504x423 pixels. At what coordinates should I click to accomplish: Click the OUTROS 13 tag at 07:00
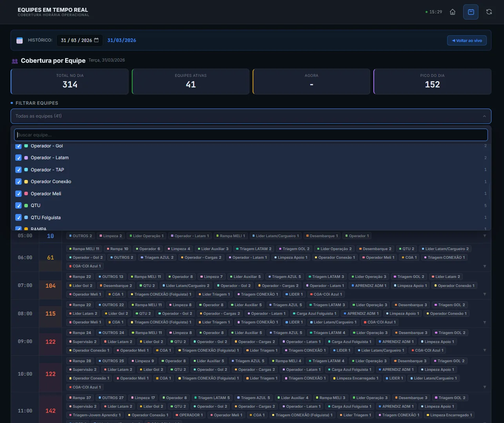point(111,277)
